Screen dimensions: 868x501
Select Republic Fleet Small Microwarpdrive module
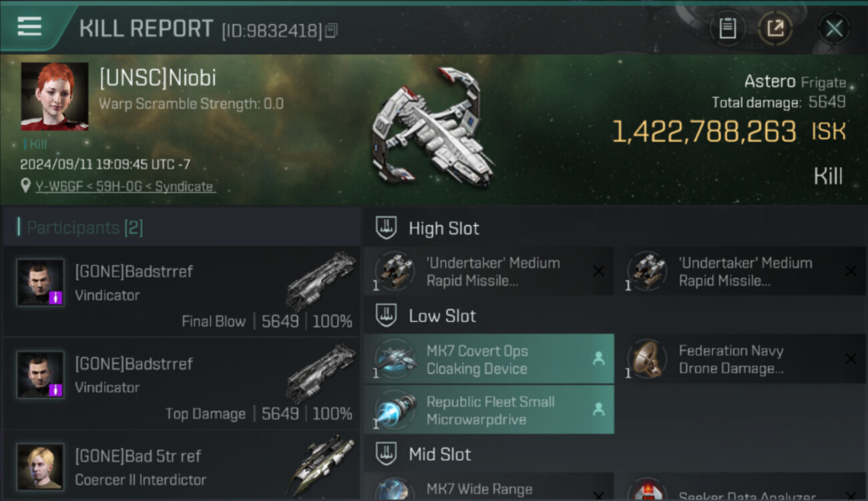(489, 410)
